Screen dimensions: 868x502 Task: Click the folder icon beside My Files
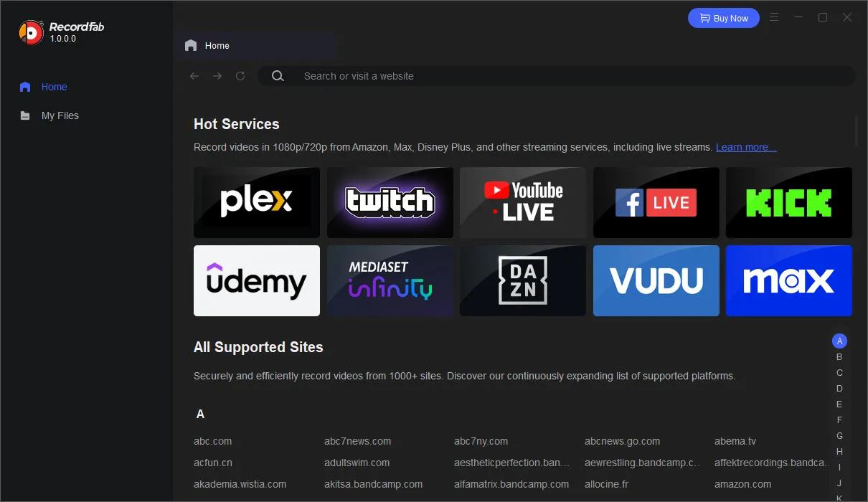point(25,115)
